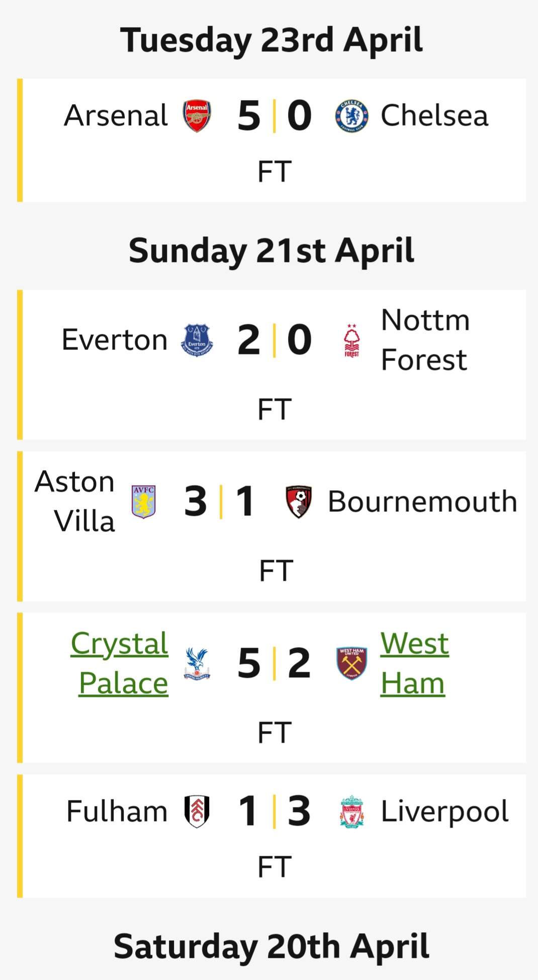
Task: Open the West Ham team link
Action: pos(414,663)
